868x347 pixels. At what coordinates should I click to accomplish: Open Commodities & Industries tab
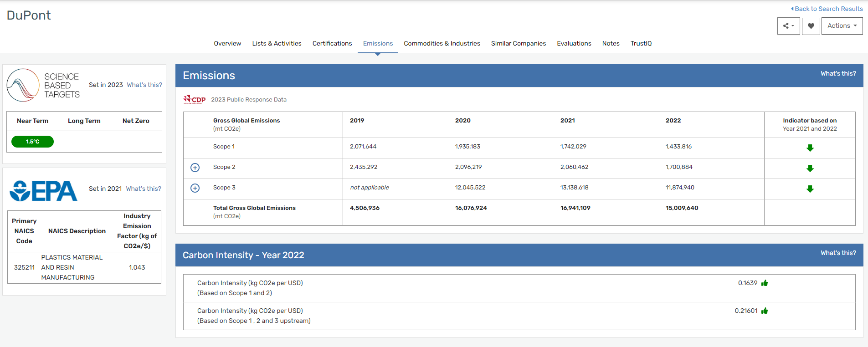(x=442, y=43)
